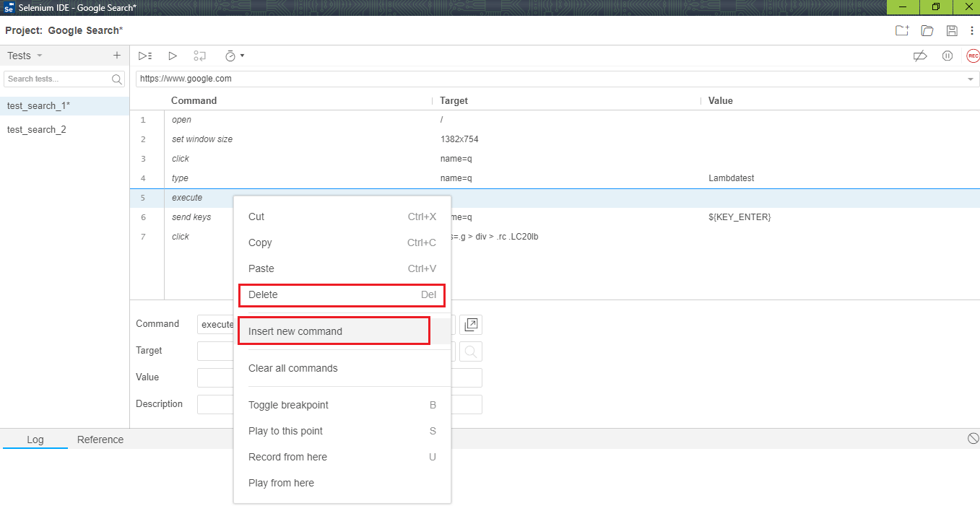Save project with disk icon
Image resolution: width=980 pixels, height=529 pixels.
point(952,30)
